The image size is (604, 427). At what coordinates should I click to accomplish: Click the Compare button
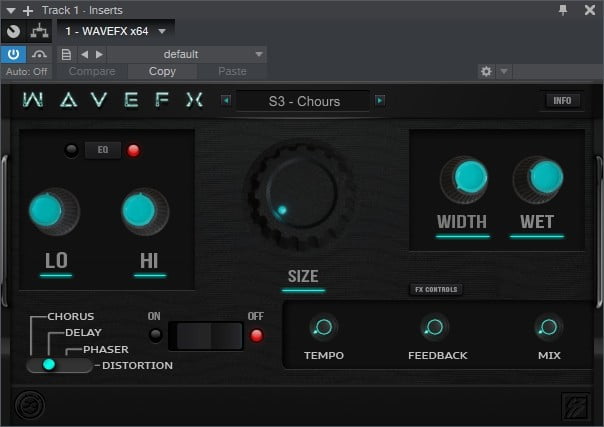(92, 72)
